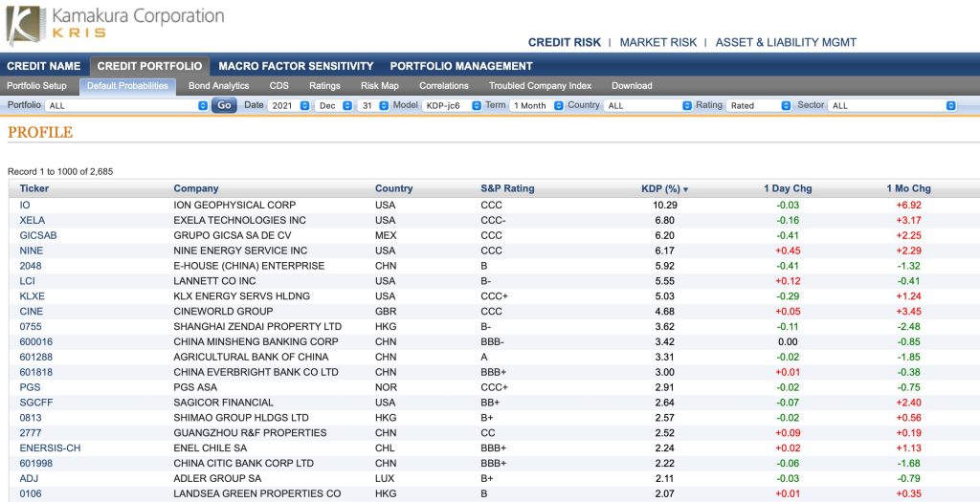Screen dimensions: 980x502
Task: Open ticker 601288 link
Action: point(35,357)
